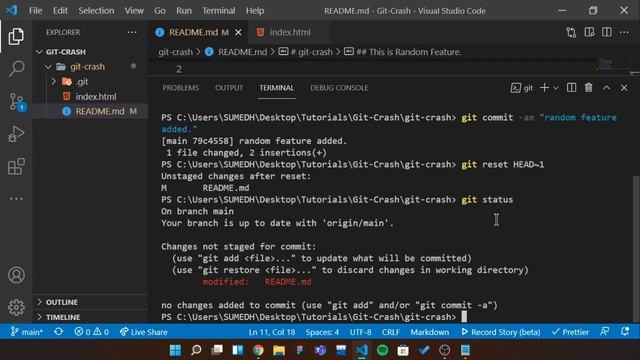Open File Explorer from the taskbar
The width and height of the screenshot is (640, 360).
[279, 350]
